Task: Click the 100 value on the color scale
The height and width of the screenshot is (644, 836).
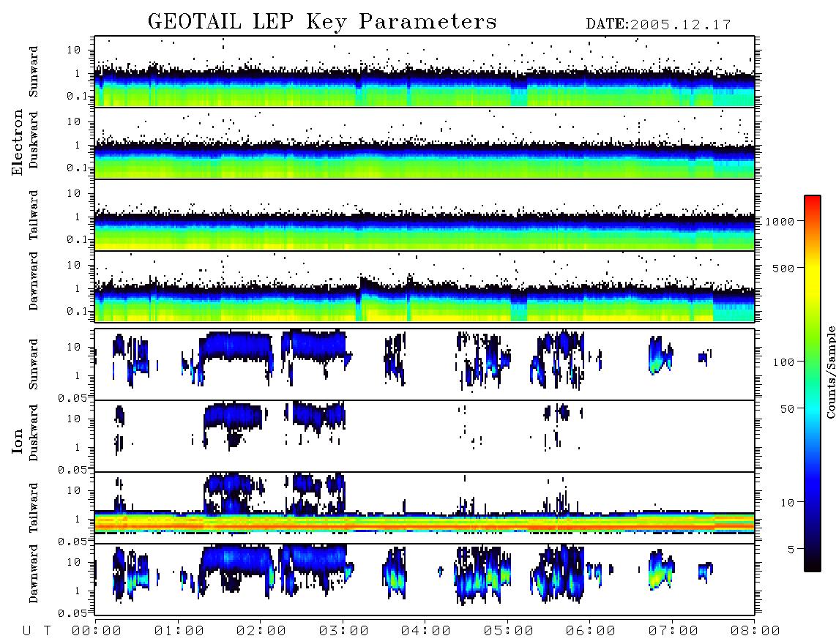Action: (783, 362)
